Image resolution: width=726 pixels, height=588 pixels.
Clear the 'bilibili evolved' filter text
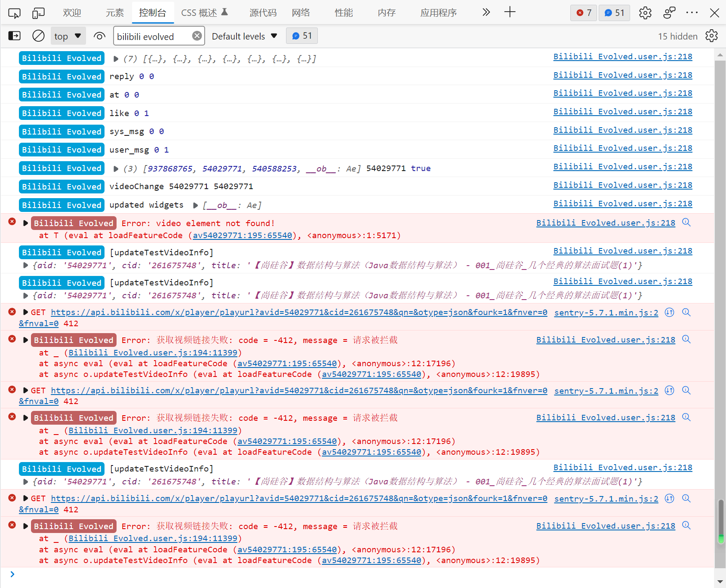(197, 36)
